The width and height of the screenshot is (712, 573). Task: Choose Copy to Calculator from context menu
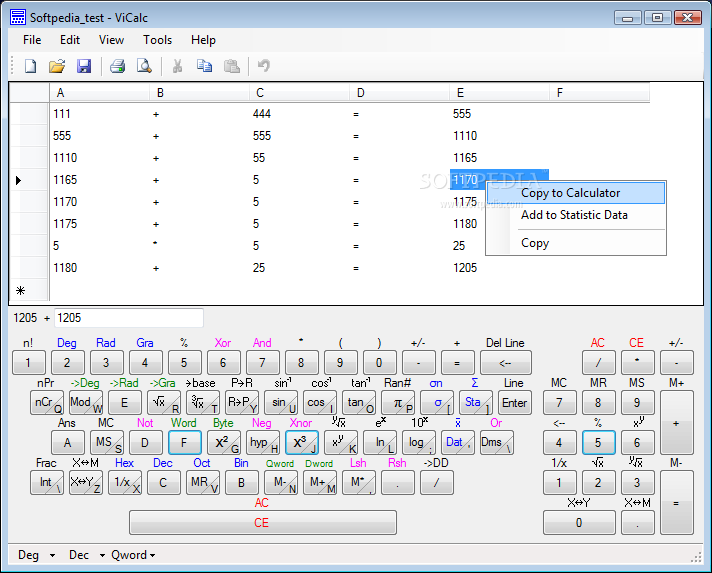[576, 193]
